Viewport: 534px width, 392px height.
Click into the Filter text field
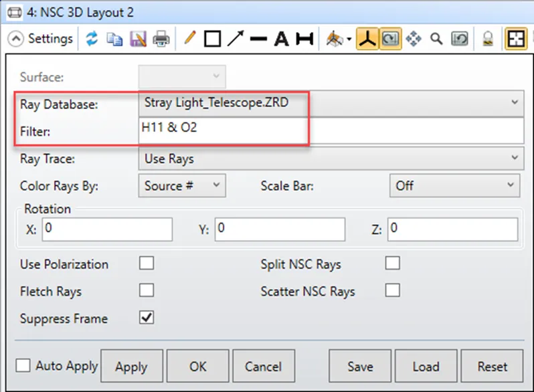point(331,130)
